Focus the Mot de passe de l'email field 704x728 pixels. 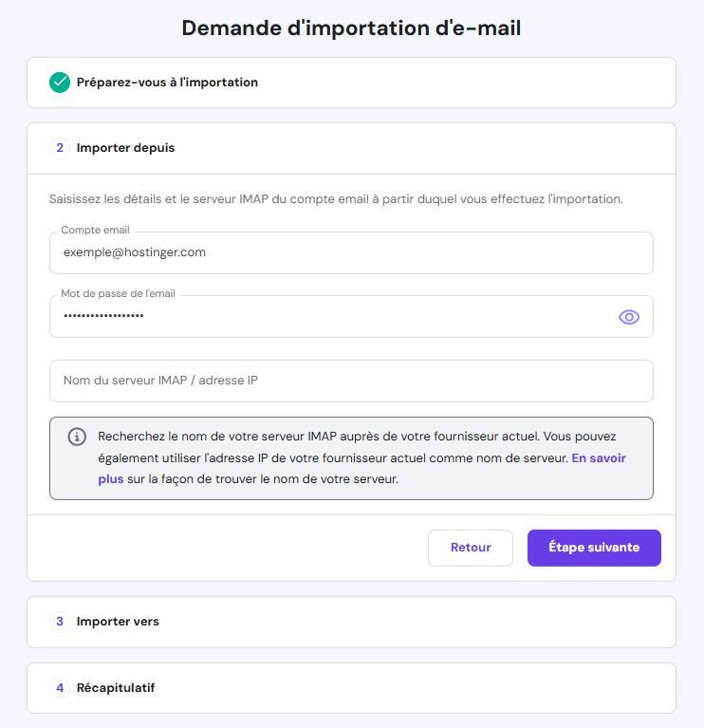coord(332,317)
